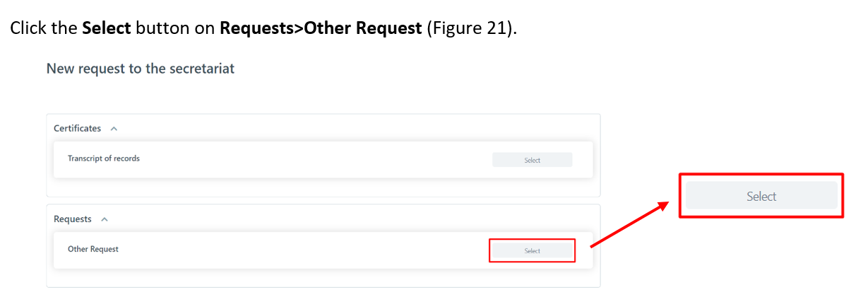The width and height of the screenshot is (868, 302).
Task: Click the Certificates section header text
Action: click(x=77, y=129)
